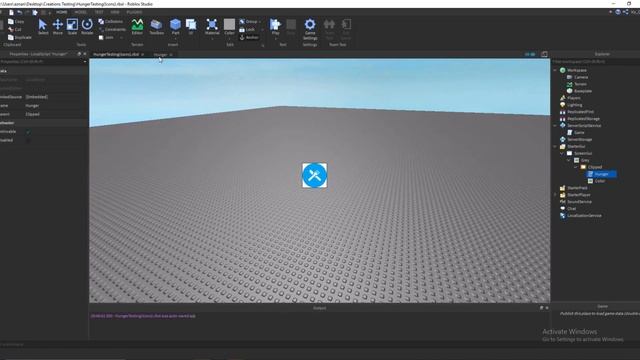Click the Play test button
640x360 pixels.
pyautogui.click(x=276, y=27)
